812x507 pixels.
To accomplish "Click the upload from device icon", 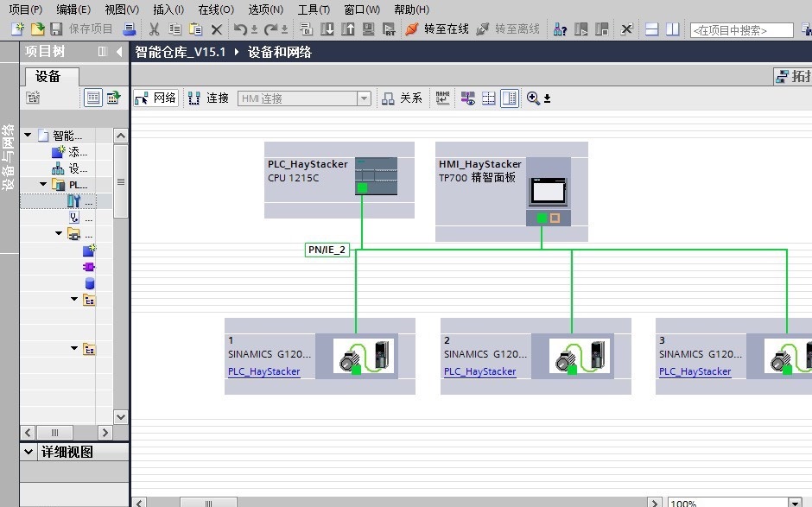I will click(x=348, y=29).
